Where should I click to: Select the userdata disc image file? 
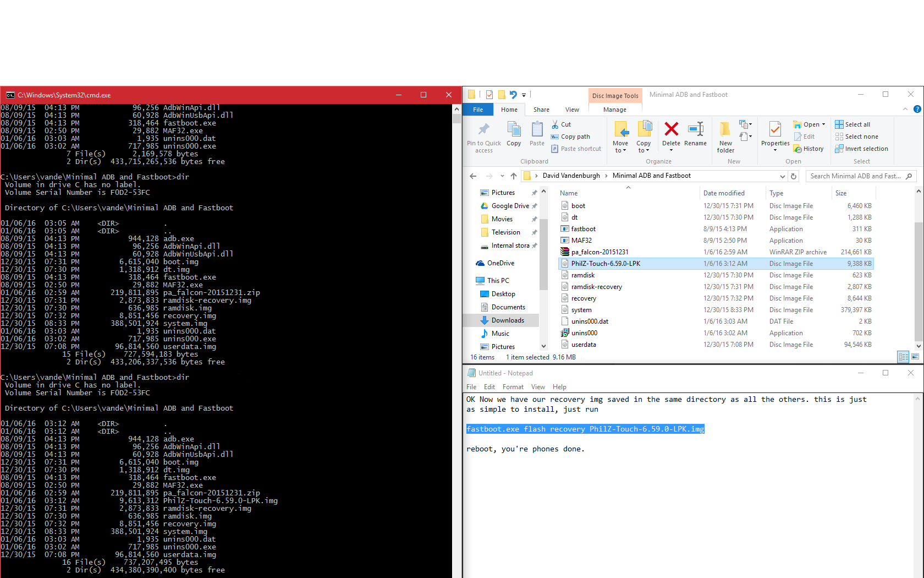pyautogui.click(x=716, y=345)
